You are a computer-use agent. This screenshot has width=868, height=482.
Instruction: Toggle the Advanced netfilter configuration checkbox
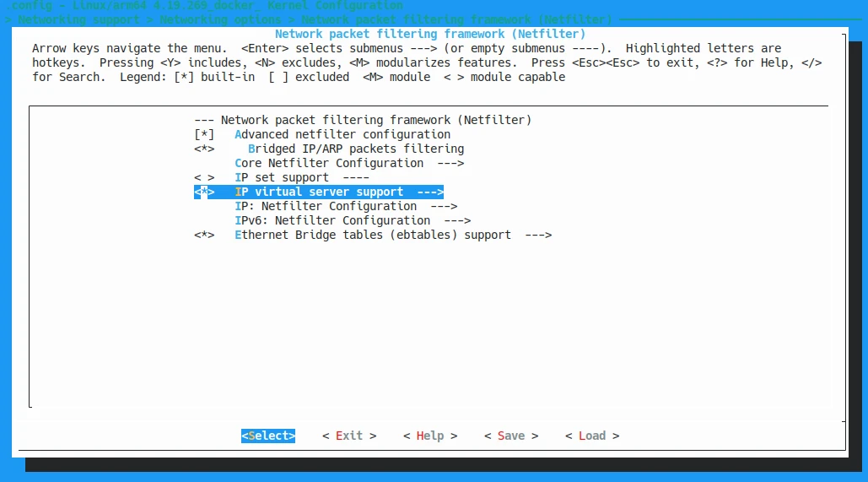click(x=204, y=134)
